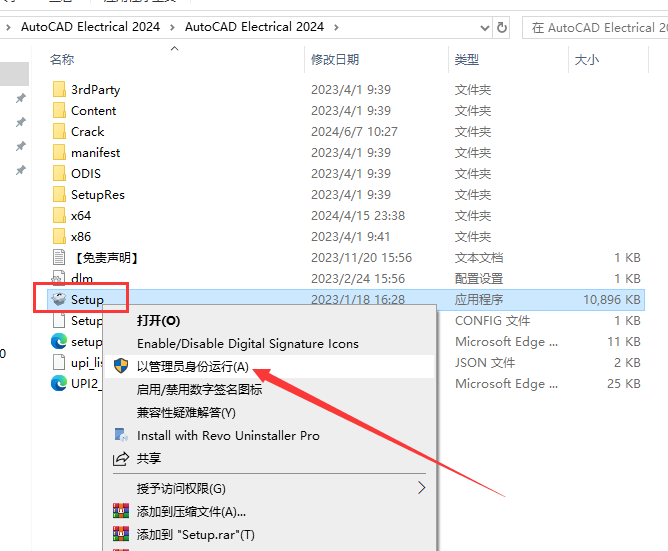
Task: Expand the 授予访问权限(G) submenu arrow
Action: click(x=421, y=488)
